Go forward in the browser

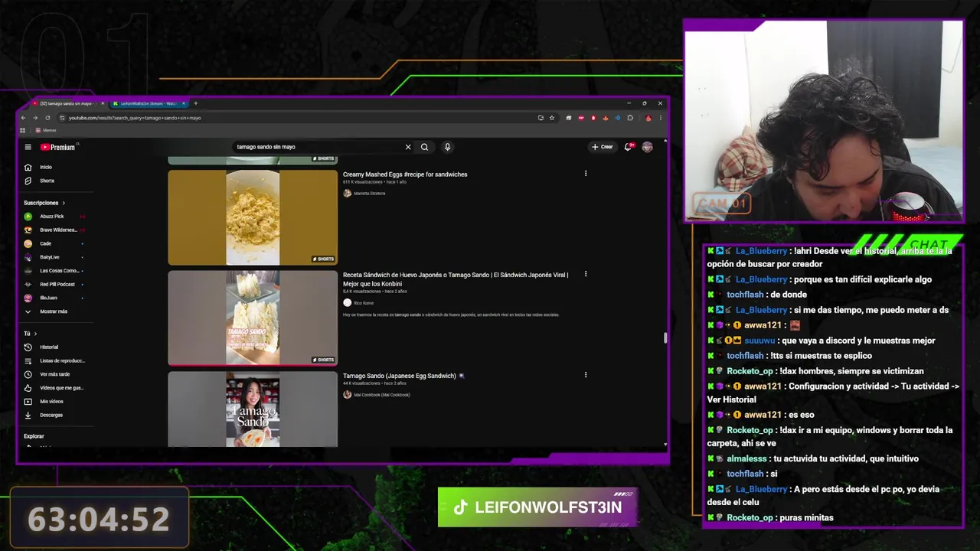point(35,118)
